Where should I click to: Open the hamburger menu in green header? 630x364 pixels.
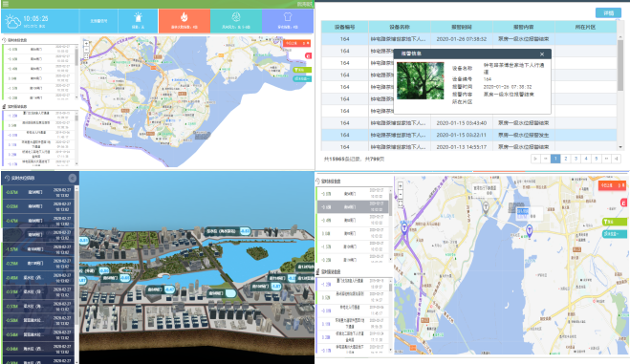(x=6, y=4)
